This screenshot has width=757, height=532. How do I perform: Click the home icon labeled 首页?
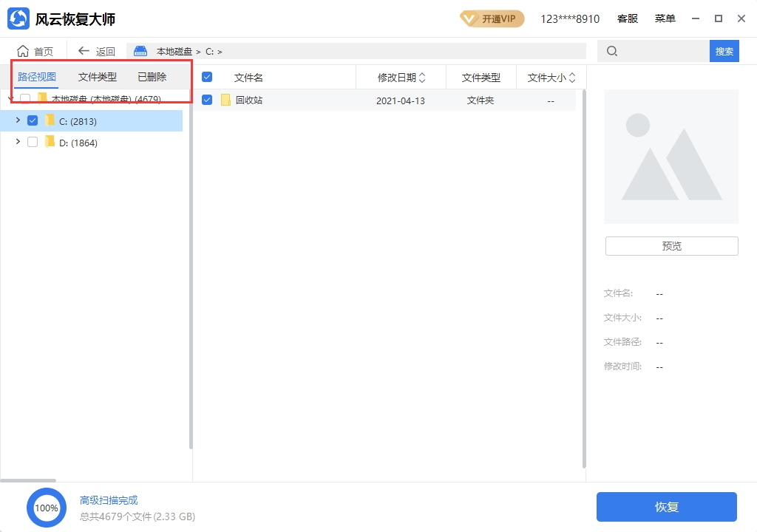pos(24,51)
